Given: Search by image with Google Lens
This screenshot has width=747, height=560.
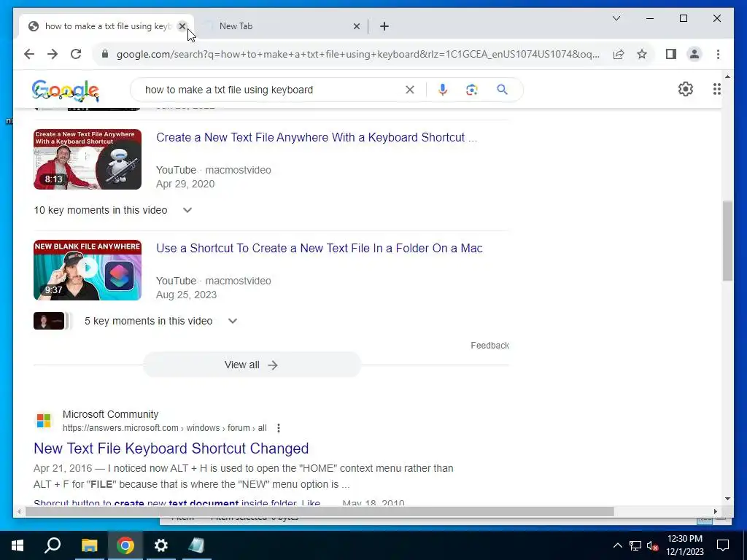Looking at the screenshot, I should click(x=472, y=90).
